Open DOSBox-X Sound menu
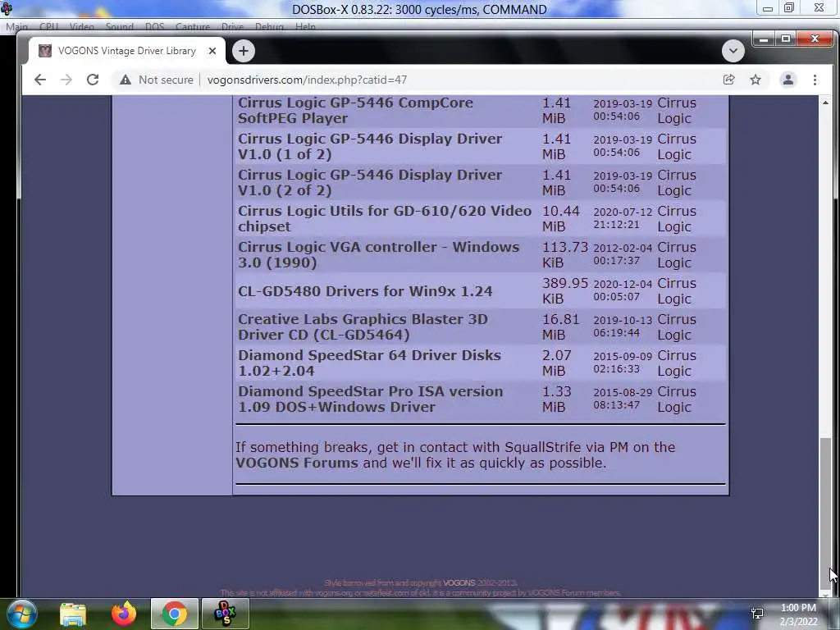Image resolution: width=840 pixels, height=630 pixels. coord(120,27)
